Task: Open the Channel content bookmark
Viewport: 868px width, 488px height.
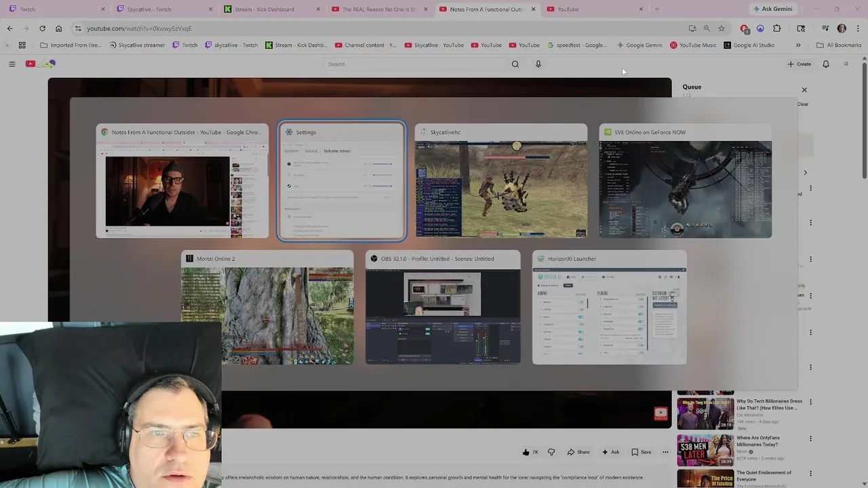Action: 365,45
